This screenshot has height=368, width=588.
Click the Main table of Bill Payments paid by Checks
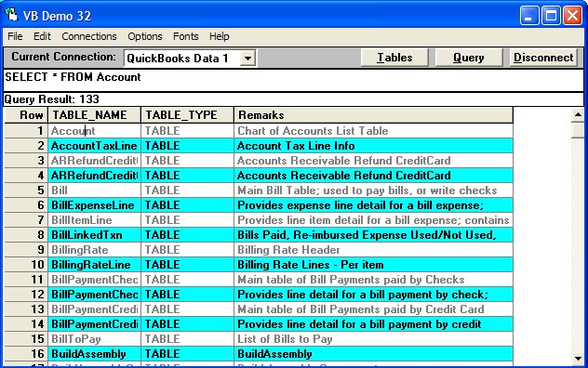pyautogui.click(x=373, y=280)
